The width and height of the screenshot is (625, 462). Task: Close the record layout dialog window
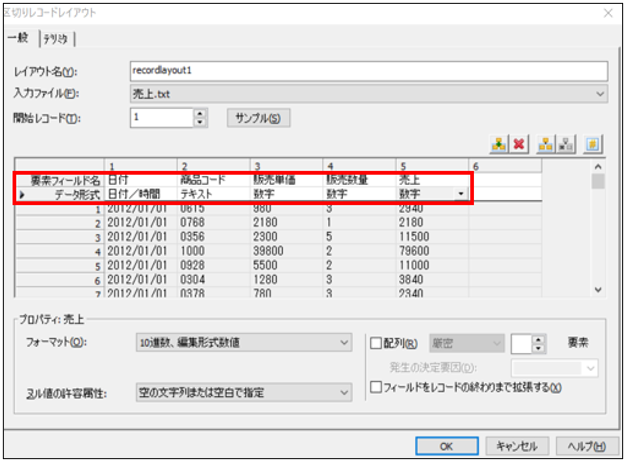pyautogui.click(x=608, y=12)
